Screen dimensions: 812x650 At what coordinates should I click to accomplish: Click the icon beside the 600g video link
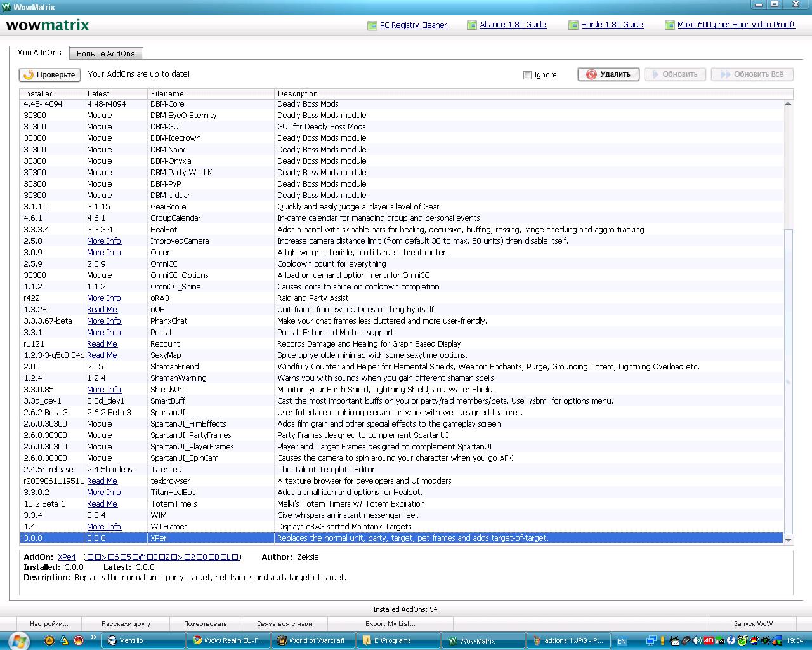click(x=670, y=25)
